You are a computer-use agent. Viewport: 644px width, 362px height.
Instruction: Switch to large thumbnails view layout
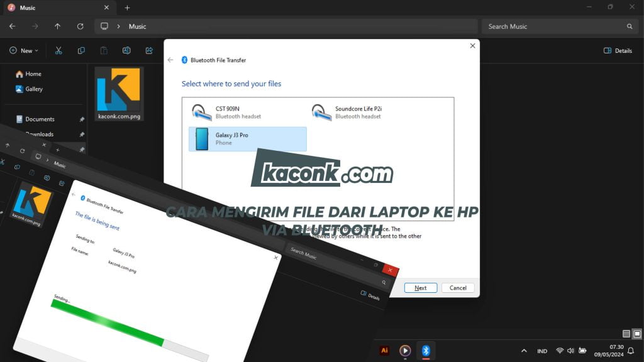(x=637, y=334)
